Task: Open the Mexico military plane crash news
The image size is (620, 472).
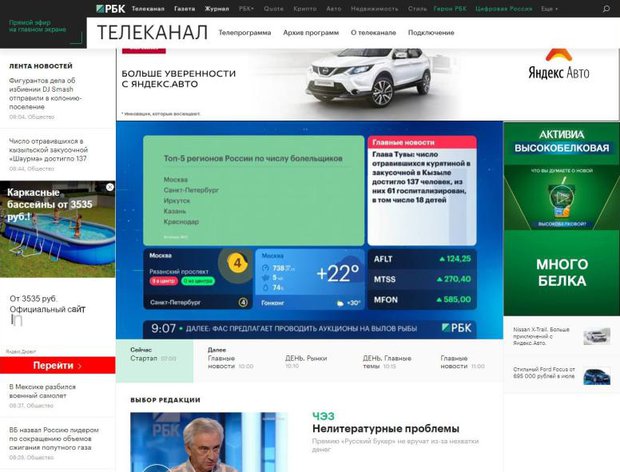Action: click(x=42, y=391)
